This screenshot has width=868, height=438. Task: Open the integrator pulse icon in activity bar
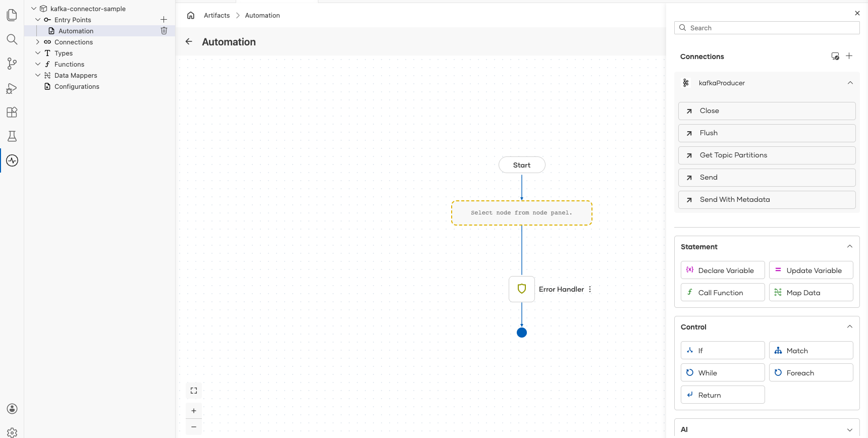pyautogui.click(x=12, y=160)
